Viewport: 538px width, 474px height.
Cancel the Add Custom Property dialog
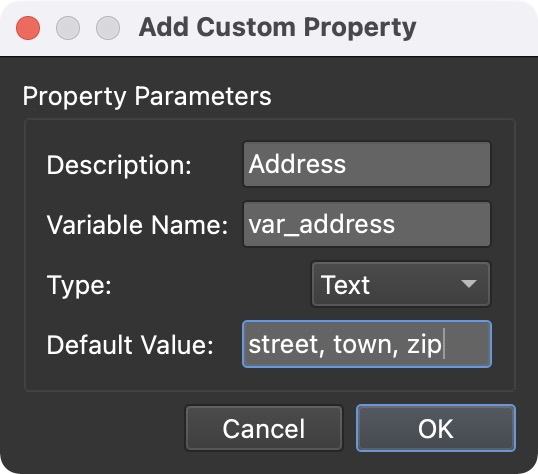[264, 428]
